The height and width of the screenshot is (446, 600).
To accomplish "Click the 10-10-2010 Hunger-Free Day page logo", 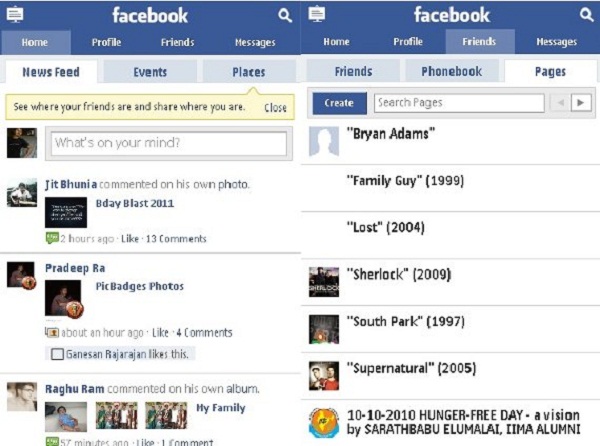I will point(324,423).
